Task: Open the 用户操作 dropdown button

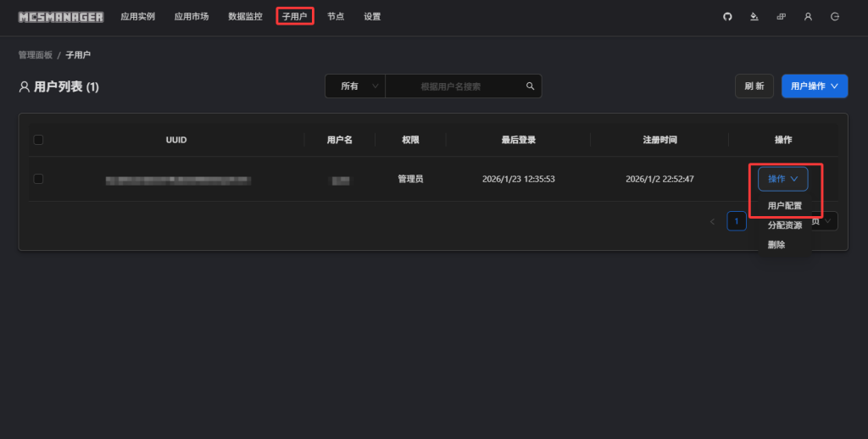Action: point(814,86)
